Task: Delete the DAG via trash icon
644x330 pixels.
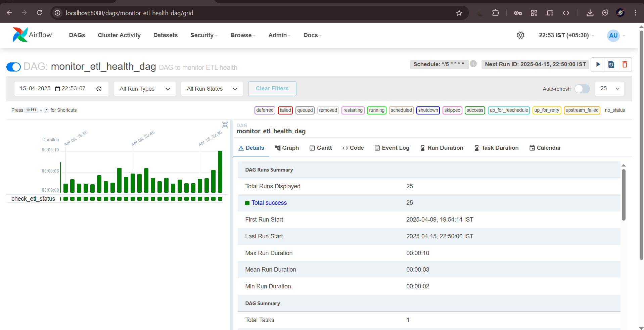Action: [625, 64]
